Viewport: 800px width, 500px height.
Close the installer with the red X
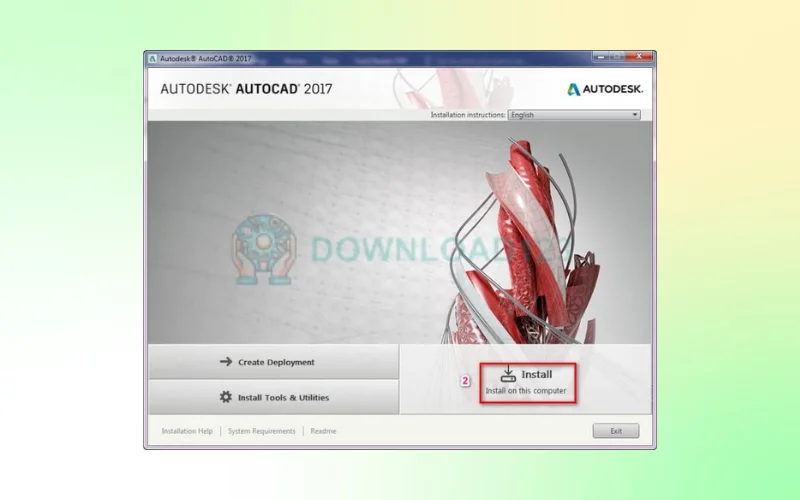point(641,59)
